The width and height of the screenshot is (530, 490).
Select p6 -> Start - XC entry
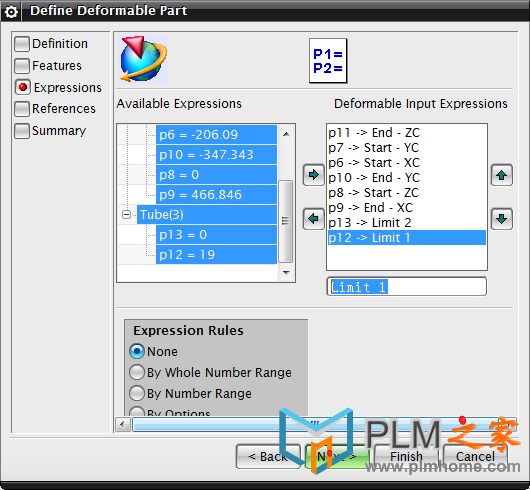(x=407, y=163)
